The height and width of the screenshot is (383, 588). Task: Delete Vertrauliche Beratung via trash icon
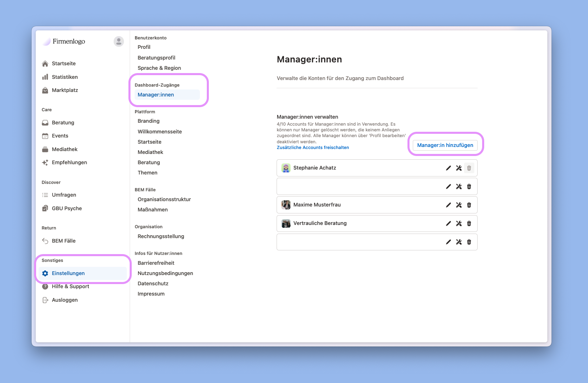click(469, 223)
